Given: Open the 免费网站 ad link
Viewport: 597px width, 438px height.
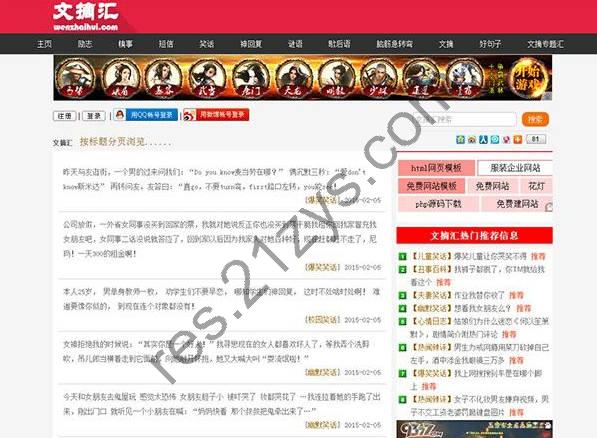Looking at the screenshot, I should pyautogui.click(x=493, y=186).
